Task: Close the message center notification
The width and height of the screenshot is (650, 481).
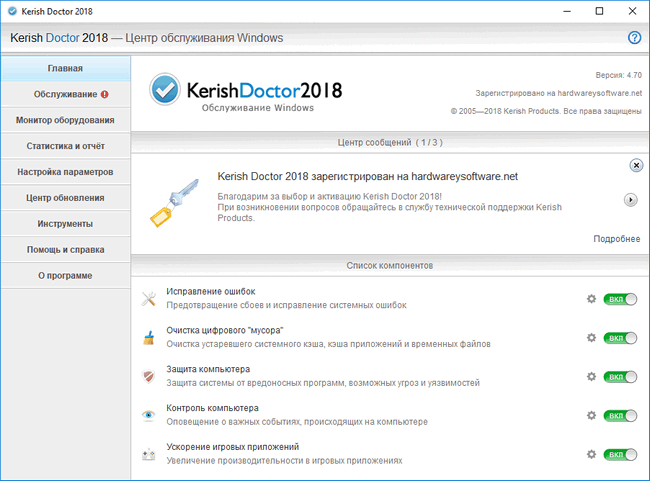Action: [x=636, y=165]
